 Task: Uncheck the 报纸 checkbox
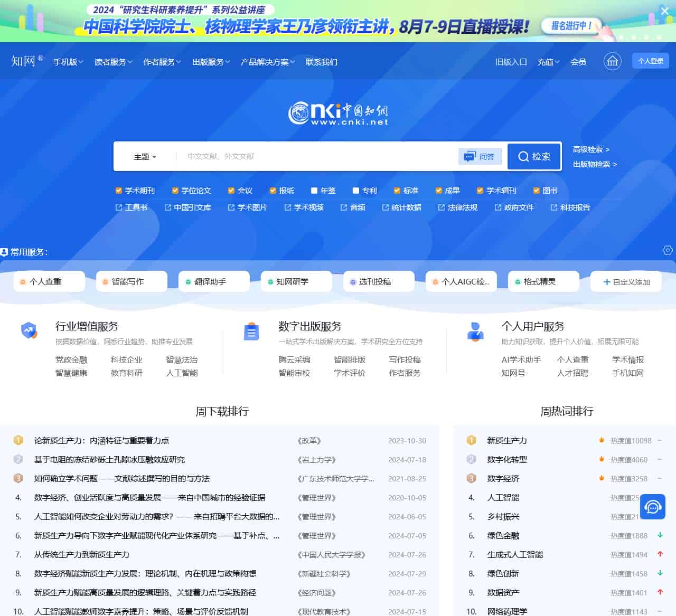click(x=273, y=191)
